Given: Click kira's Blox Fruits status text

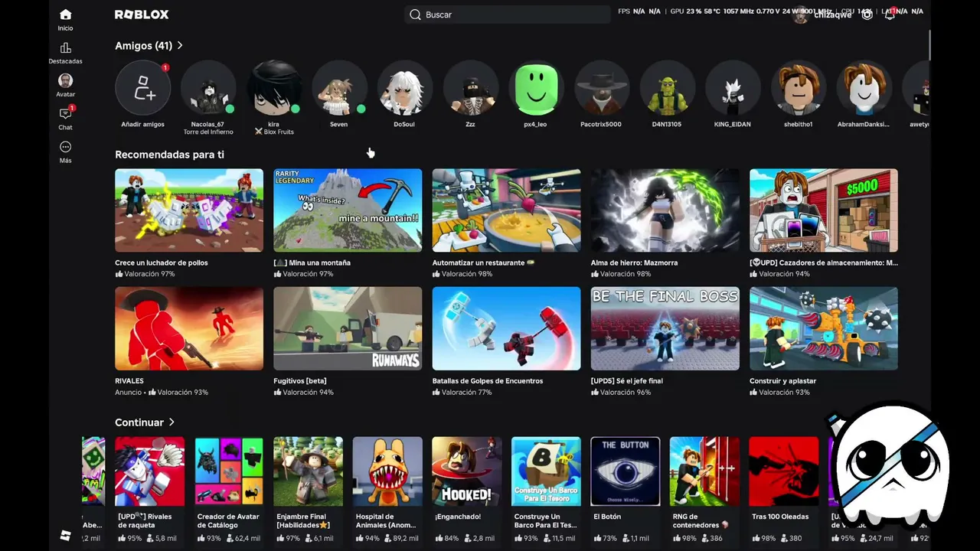Looking at the screenshot, I should coord(274,132).
